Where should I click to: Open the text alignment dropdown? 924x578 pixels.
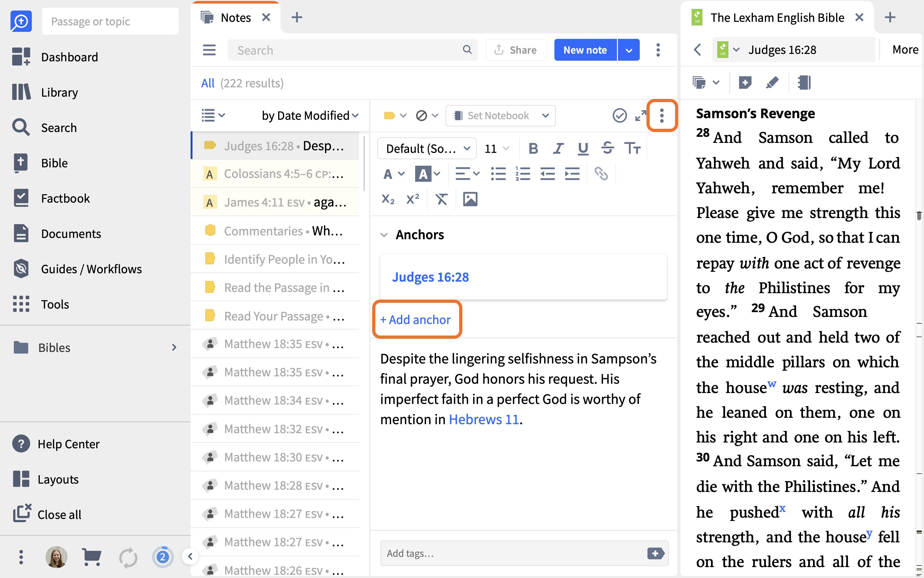(467, 174)
